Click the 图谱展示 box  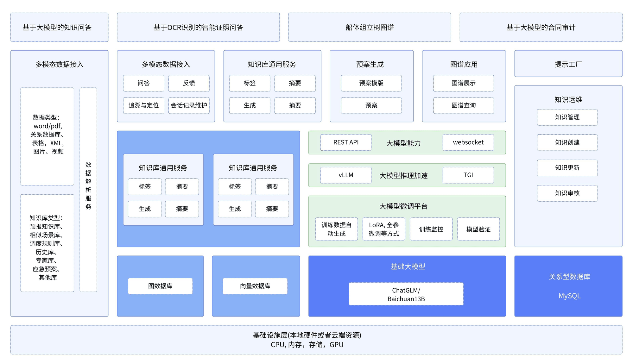(463, 83)
